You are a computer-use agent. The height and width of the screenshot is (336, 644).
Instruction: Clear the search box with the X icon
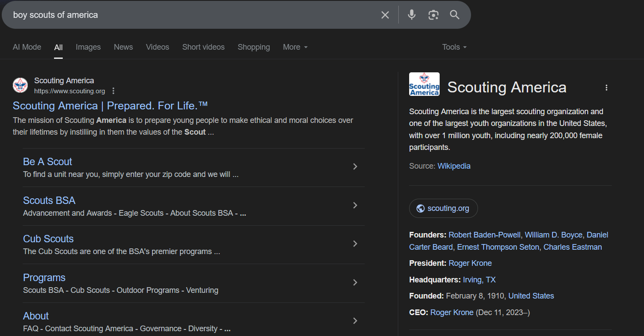click(385, 15)
